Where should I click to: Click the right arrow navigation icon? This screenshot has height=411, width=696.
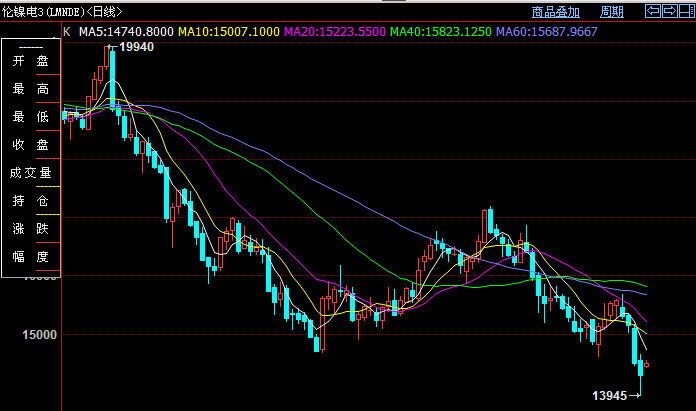(x=669, y=12)
